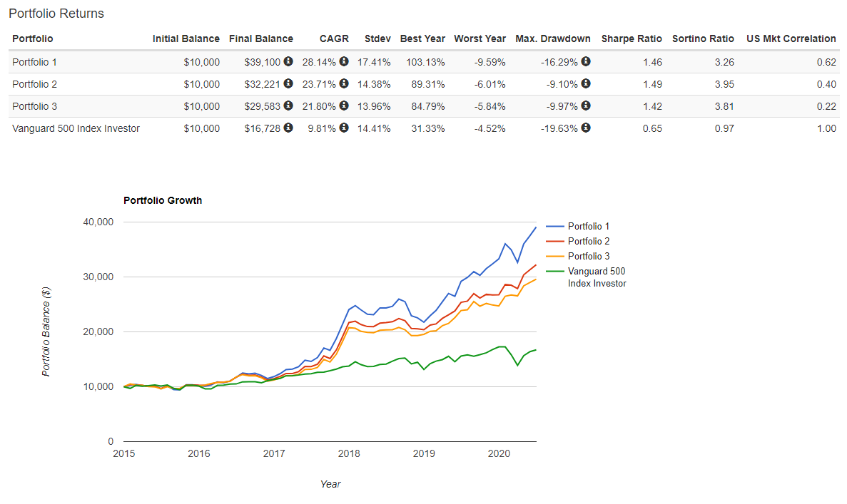Click info icon beside Portfolio 3 max drawdown -9.97%
The image size is (847, 504).
click(586, 106)
